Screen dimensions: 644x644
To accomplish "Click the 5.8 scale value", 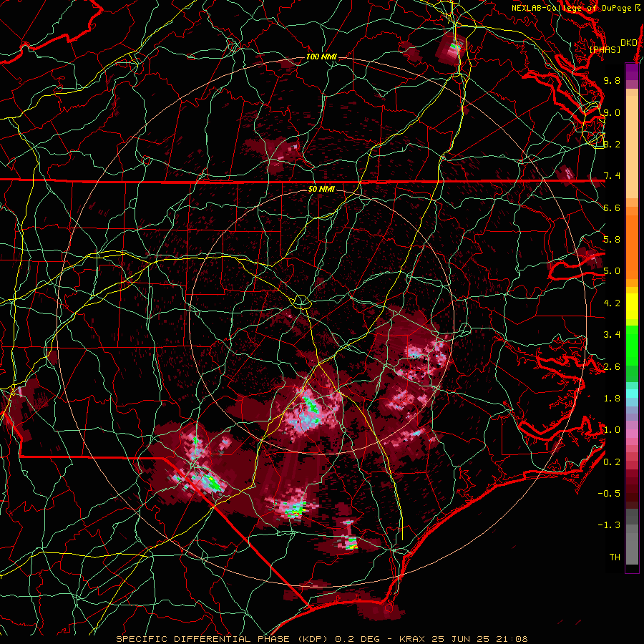I will [x=612, y=240].
